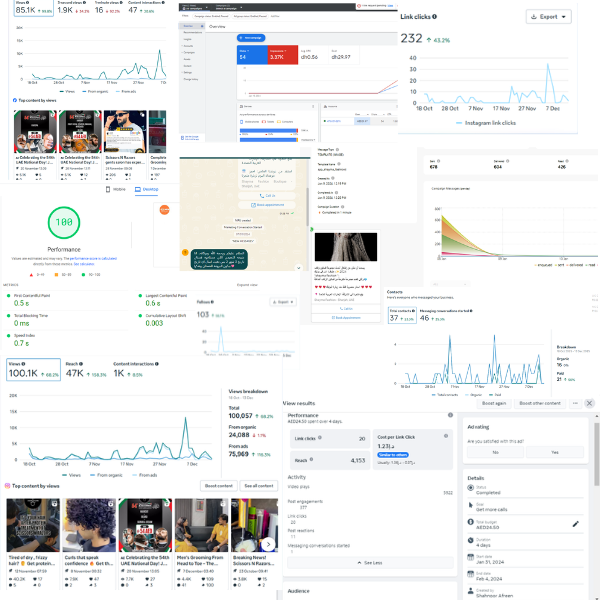Click info icon beside Reach 47K
The image size is (600, 600).
(81, 364)
